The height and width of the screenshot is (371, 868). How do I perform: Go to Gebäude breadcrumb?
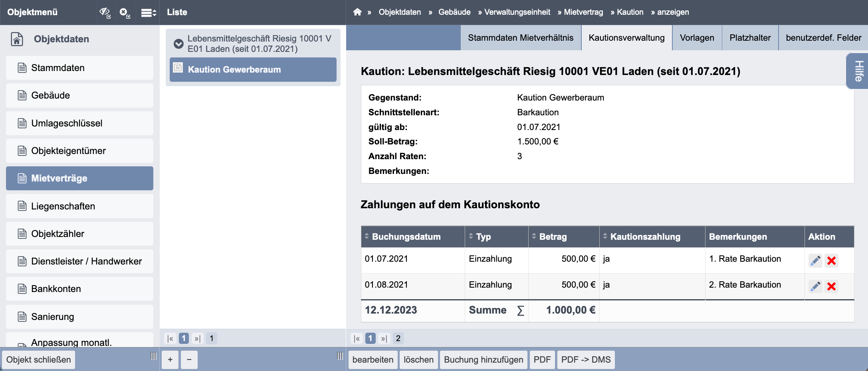[x=454, y=12]
